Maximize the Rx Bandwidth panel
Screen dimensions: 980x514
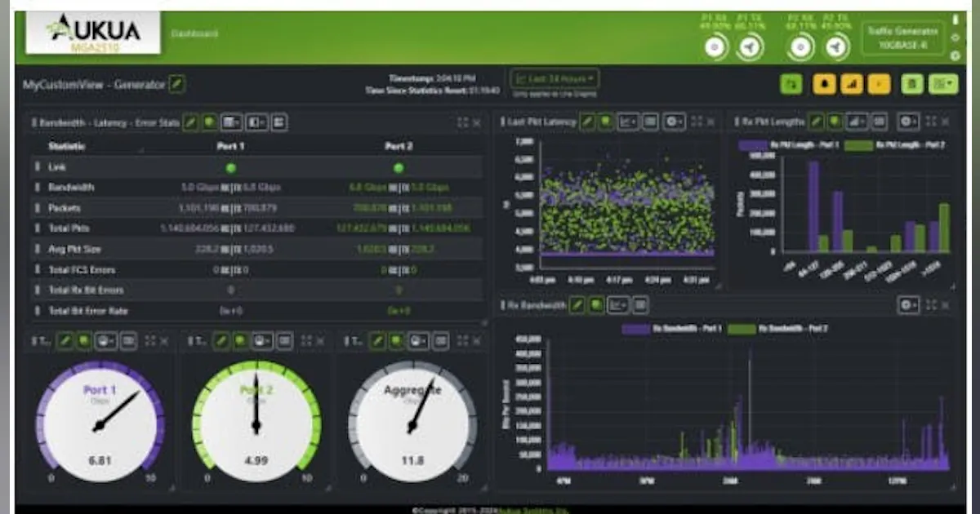932,305
